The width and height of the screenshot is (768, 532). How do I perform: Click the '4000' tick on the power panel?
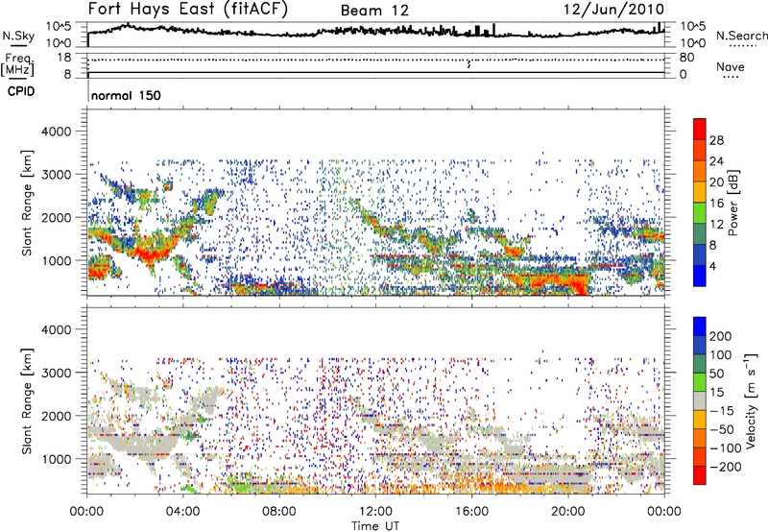pos(57,132)
